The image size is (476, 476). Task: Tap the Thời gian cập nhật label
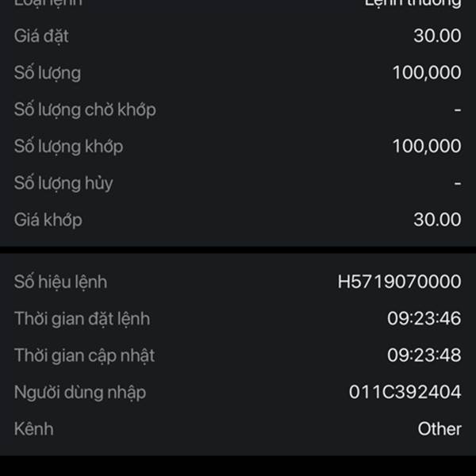tap(84, 355)
